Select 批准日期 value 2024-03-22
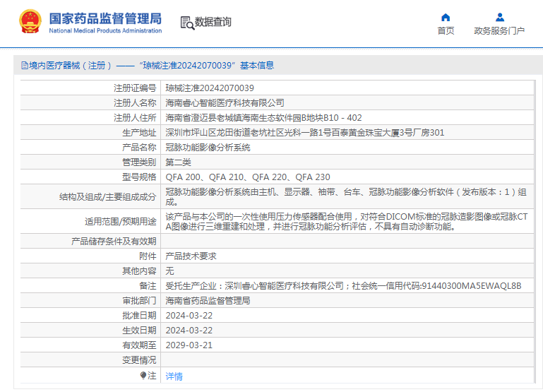The height and width of the screenshot is (392, 543). (189, 316)
